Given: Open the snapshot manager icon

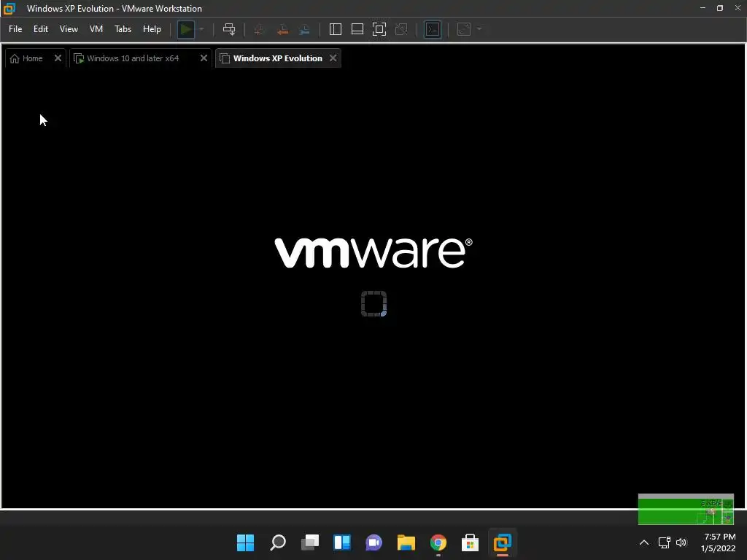Looking at the screenshot, I should (x=304, y=29).
